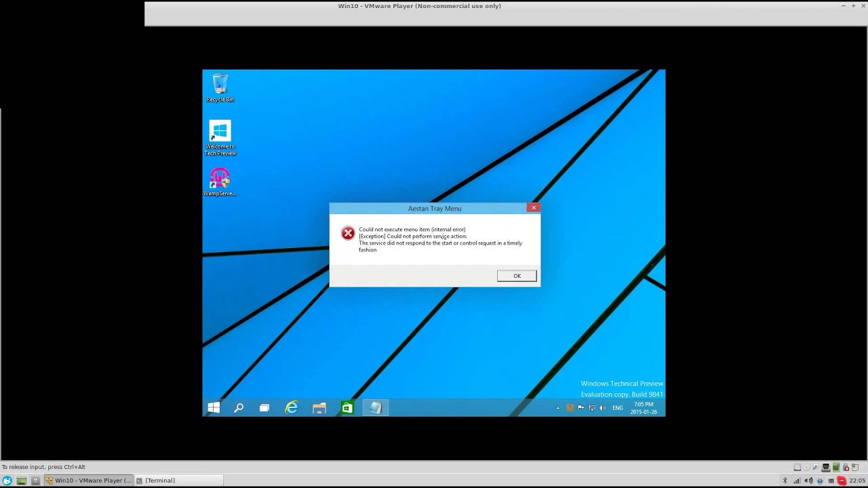Click the VMware CD/DVD drive device icon
868x488 pixels.
pos(806,467)
